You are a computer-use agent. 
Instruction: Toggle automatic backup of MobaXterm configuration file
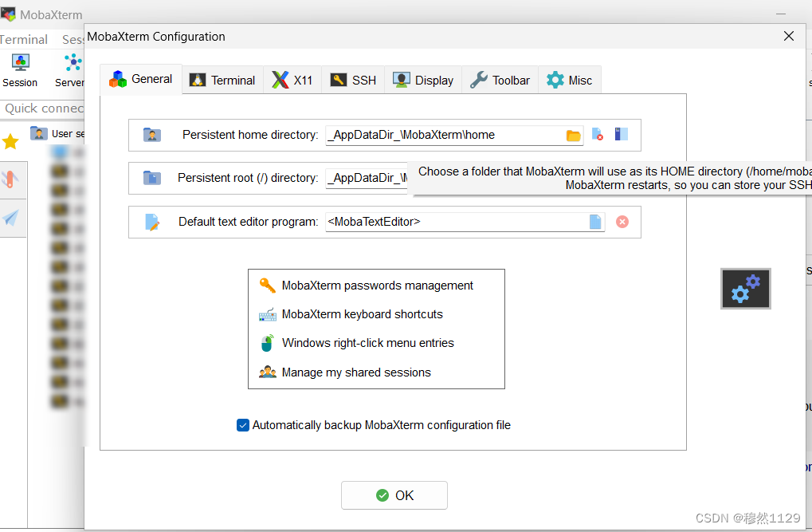click(243, 425)
